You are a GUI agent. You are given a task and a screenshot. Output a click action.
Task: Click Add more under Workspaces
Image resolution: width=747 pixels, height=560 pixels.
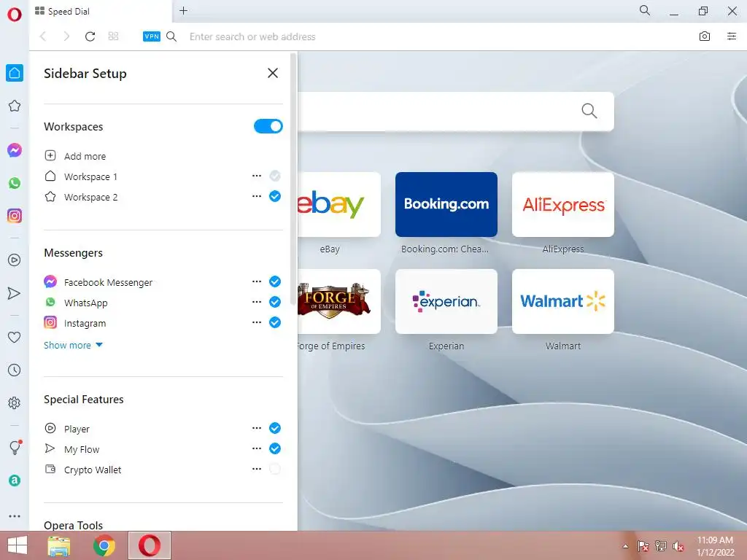(75, 156)
